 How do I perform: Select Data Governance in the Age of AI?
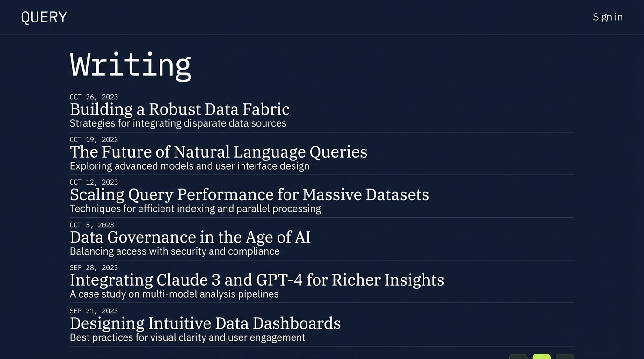click(190, 237)
